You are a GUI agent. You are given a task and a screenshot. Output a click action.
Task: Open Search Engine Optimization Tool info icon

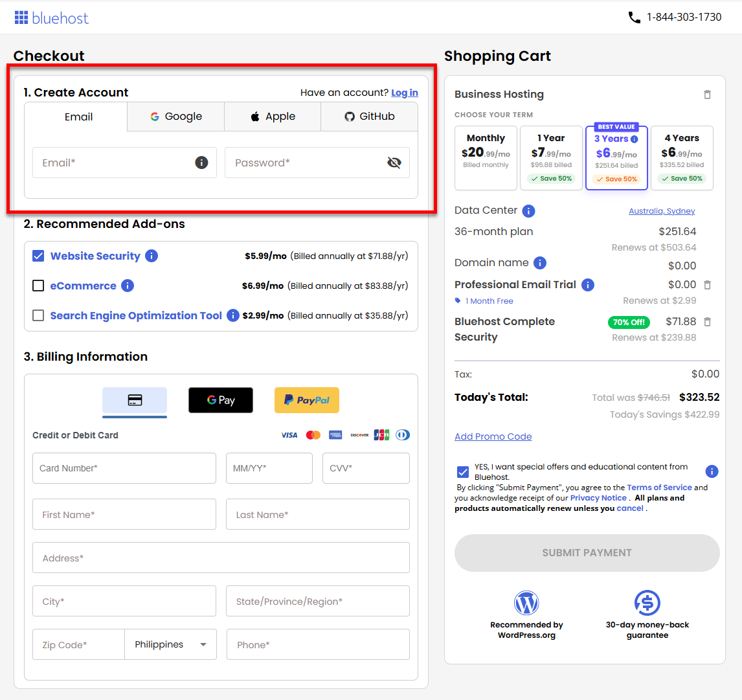coord(233,315)
